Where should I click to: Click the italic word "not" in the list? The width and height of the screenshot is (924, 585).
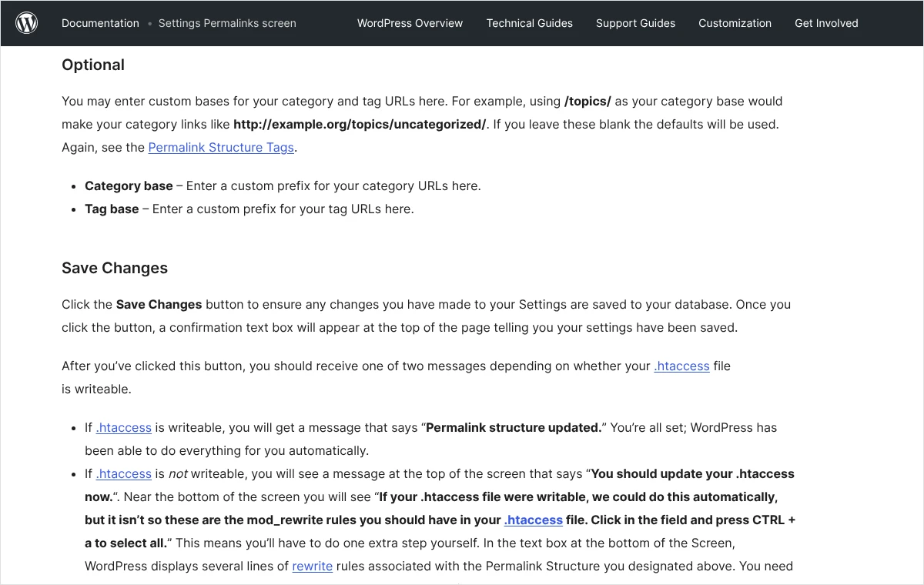click(x=178, y=473)
